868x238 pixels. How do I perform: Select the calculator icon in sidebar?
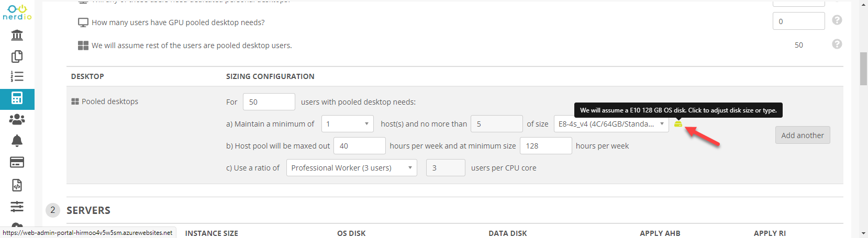[17, 98]
